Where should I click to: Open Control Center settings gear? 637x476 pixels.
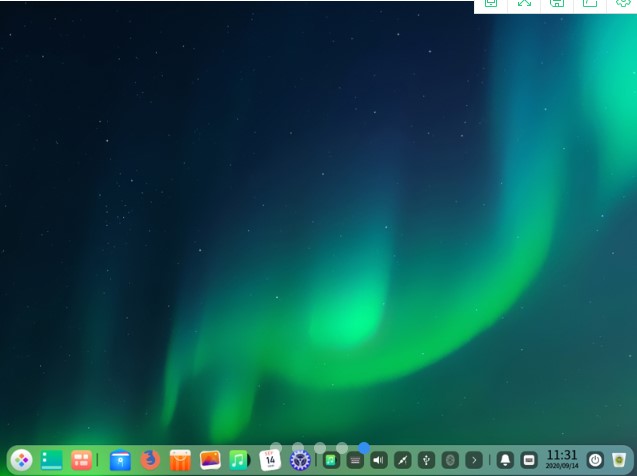pyautogui.click(x=300, y=460)
